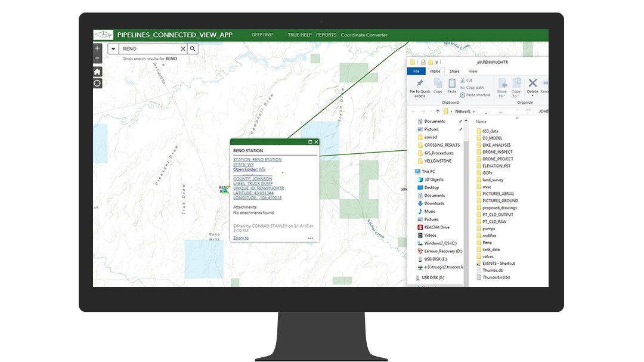Screen dimensions: 644x362
Task: Select the Thumbs.db file
Action: pos(493,270)
